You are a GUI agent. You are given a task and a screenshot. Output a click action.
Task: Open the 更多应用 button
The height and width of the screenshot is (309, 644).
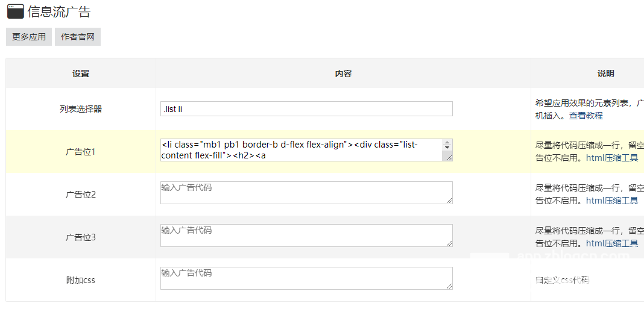click(29, 37)
